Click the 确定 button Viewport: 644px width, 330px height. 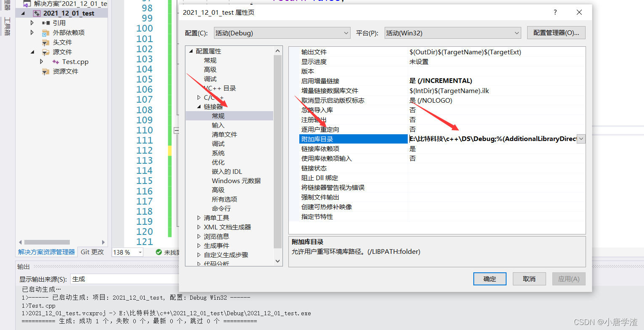(490, 279)
